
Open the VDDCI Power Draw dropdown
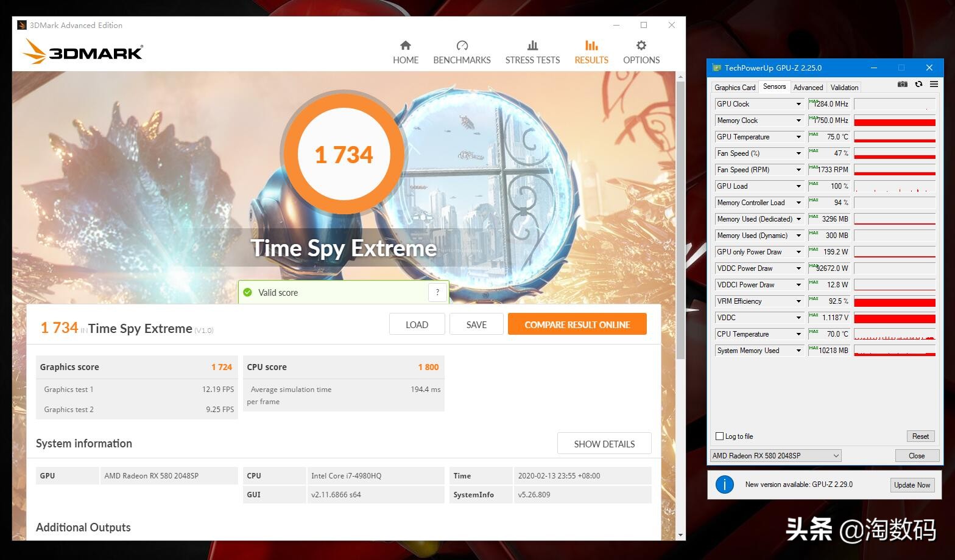pos(798,285)
